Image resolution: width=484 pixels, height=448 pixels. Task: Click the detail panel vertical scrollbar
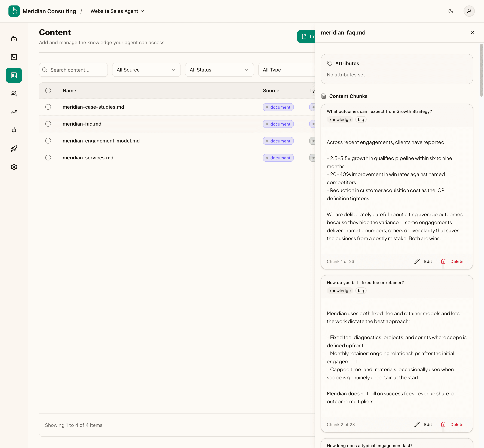481,70
